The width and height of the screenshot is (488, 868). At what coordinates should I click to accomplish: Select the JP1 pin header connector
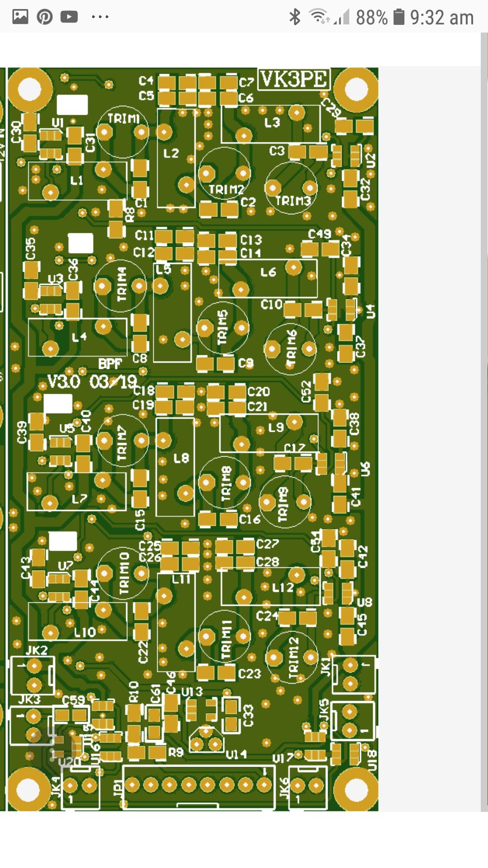pyautogui.click(x=199, y=785)
